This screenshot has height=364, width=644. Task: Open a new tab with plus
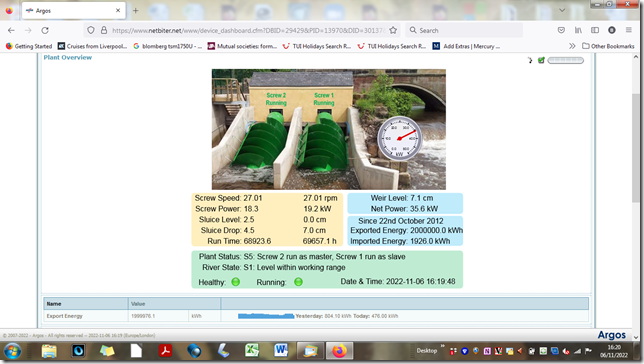tap(136, 11)
